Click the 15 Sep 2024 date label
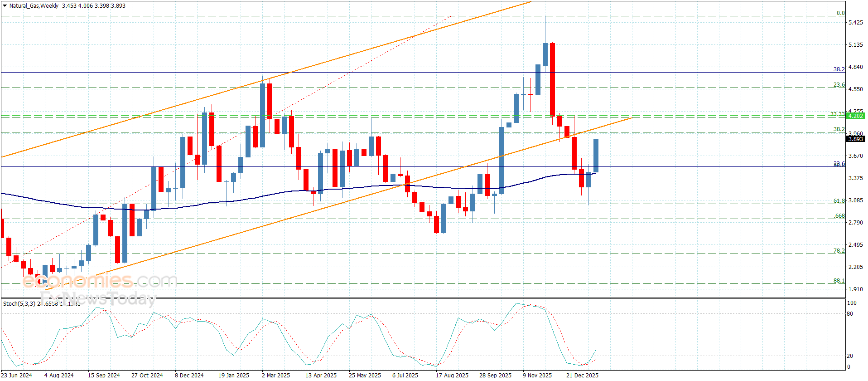The image size is (868, 381). pos(104,376)
